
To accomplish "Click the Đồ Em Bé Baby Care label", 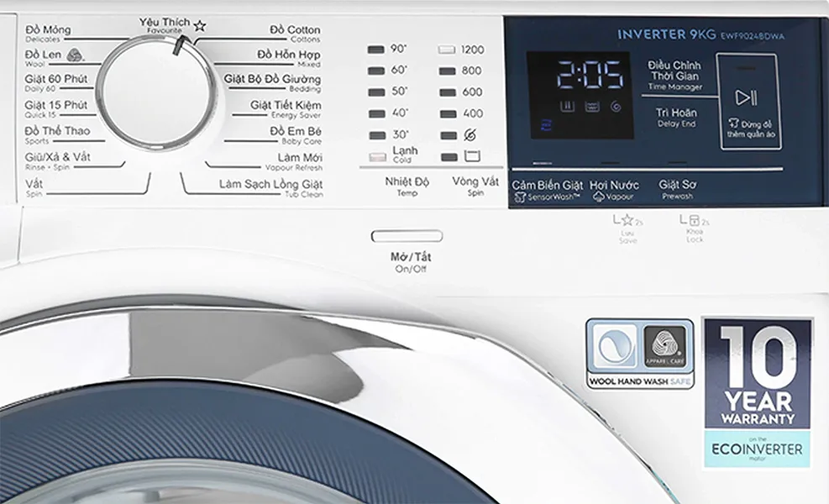I will pos(296,135).
